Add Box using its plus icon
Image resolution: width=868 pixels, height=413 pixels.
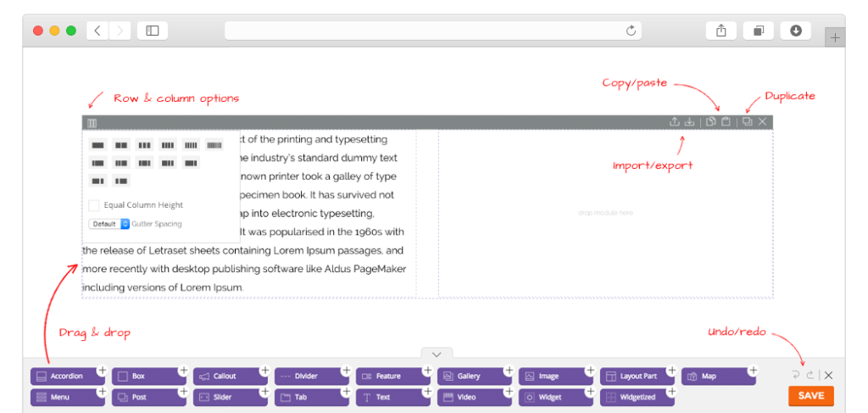tap(183, 370)
